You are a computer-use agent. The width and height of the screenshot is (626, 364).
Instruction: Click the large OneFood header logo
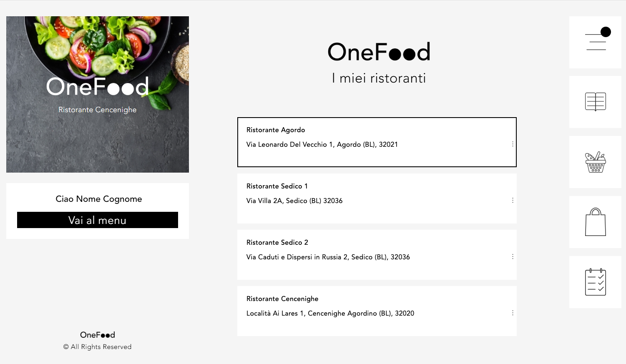click(379, 52)
